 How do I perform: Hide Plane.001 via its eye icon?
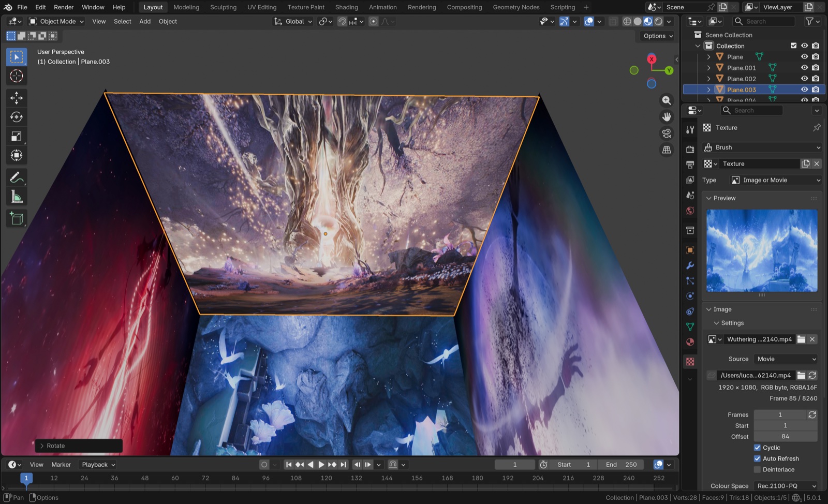pyautogui.click(x=804, y=68)
